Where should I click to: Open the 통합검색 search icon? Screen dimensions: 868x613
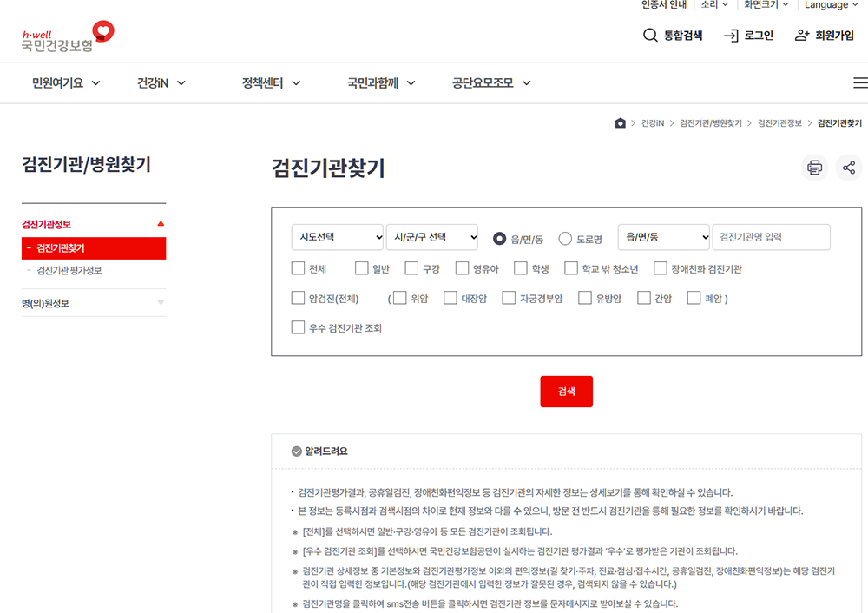click(650, 36)
